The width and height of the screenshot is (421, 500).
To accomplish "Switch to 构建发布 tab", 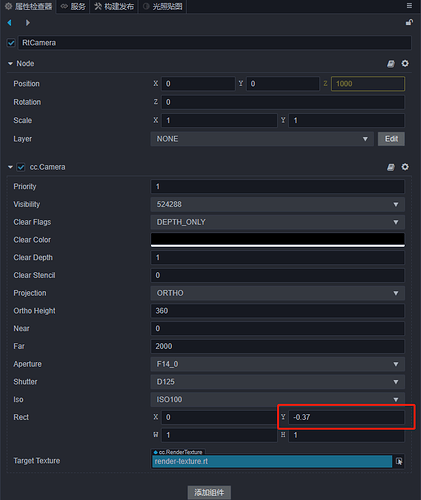I will pyautogui.click(x=114, y=6).
